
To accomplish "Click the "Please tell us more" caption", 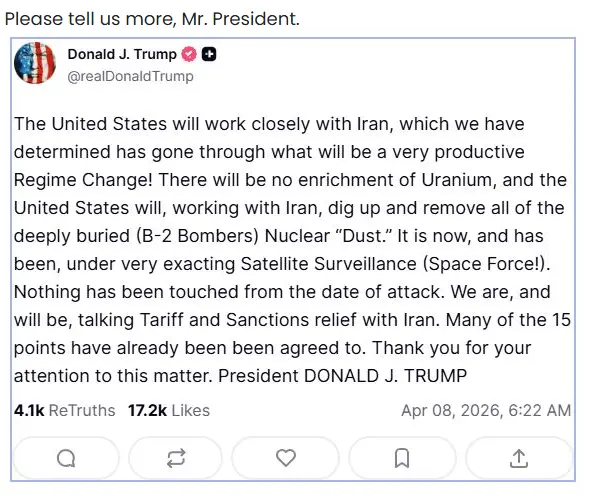I will point(150,19).
